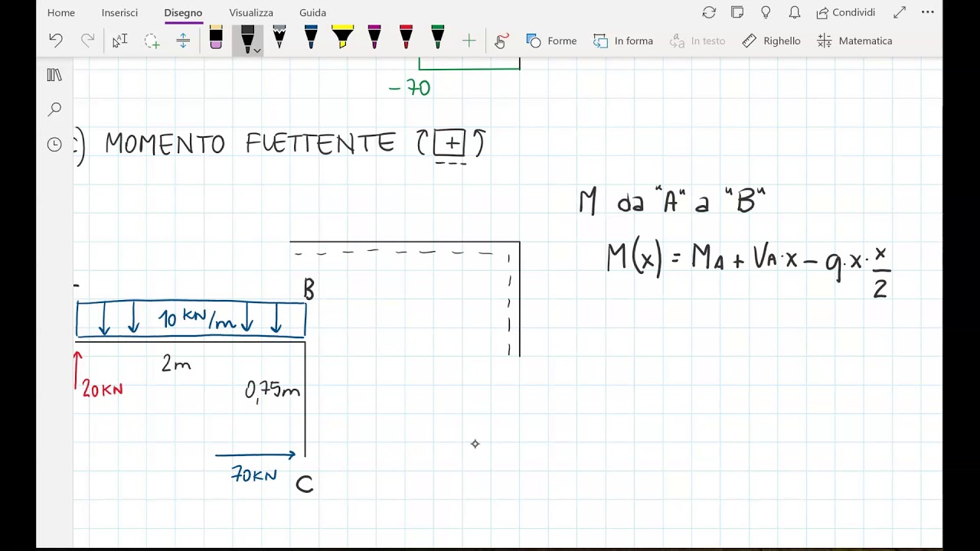The width and height of the screenshot is (980, 551).
Task: Select the green pen
Action: tap(437, 38)
